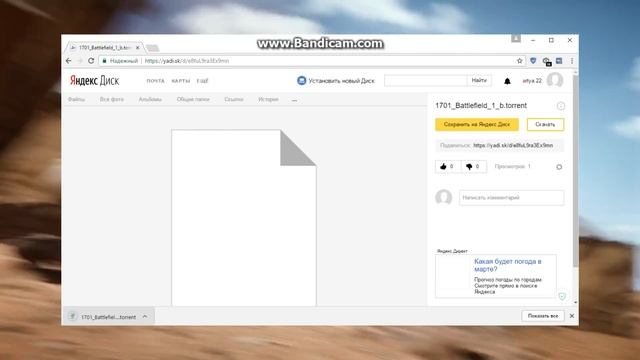
Task: Open the Chrome three-dot menu
Action: tap(572, 61)
